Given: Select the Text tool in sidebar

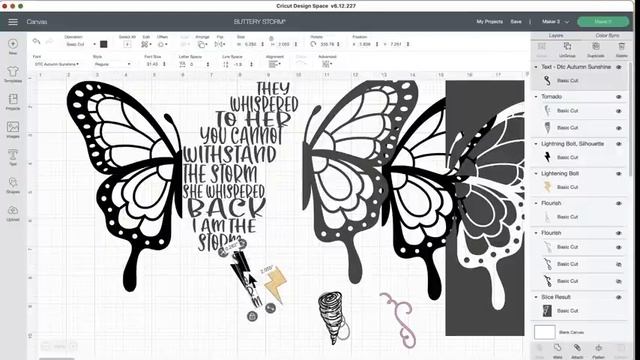Looking at the screenshot, I should 13,155.
